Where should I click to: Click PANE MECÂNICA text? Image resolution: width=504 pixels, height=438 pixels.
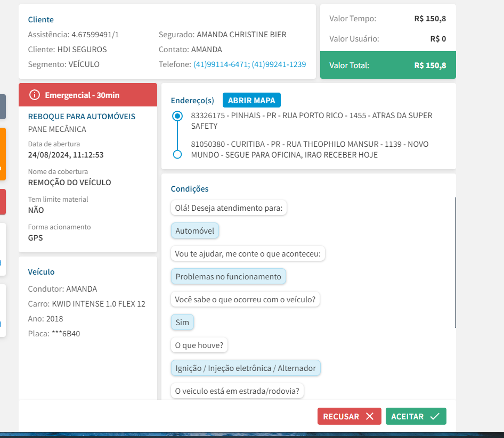coord(57,129)
